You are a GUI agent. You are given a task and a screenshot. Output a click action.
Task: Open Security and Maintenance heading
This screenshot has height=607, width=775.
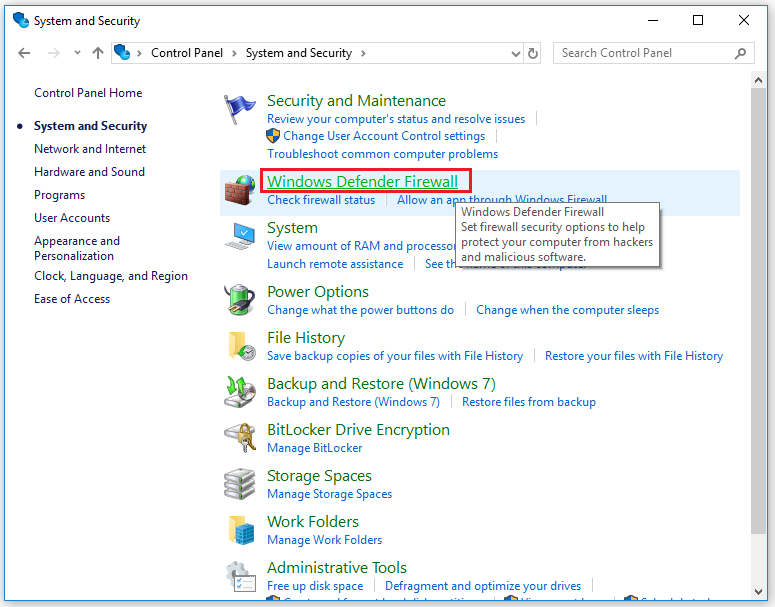(x=356, y=100)
